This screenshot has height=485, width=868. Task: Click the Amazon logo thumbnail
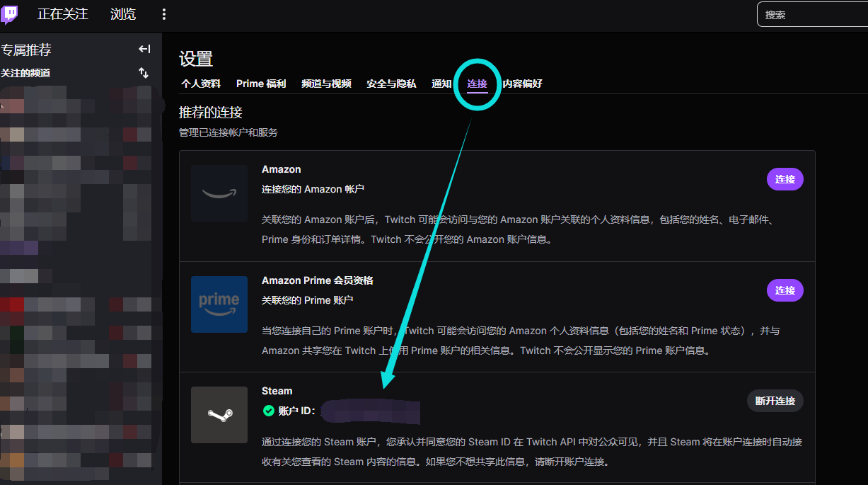[219, 193]
